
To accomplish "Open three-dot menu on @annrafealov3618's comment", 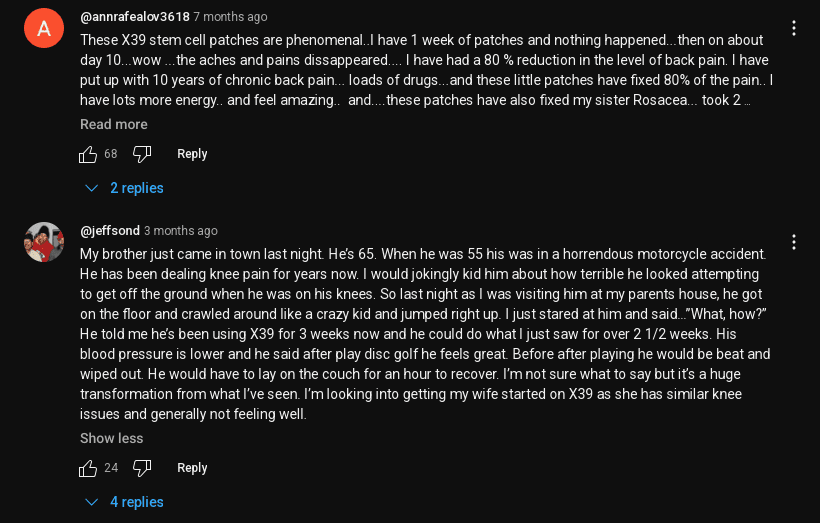I will point(793,28).
